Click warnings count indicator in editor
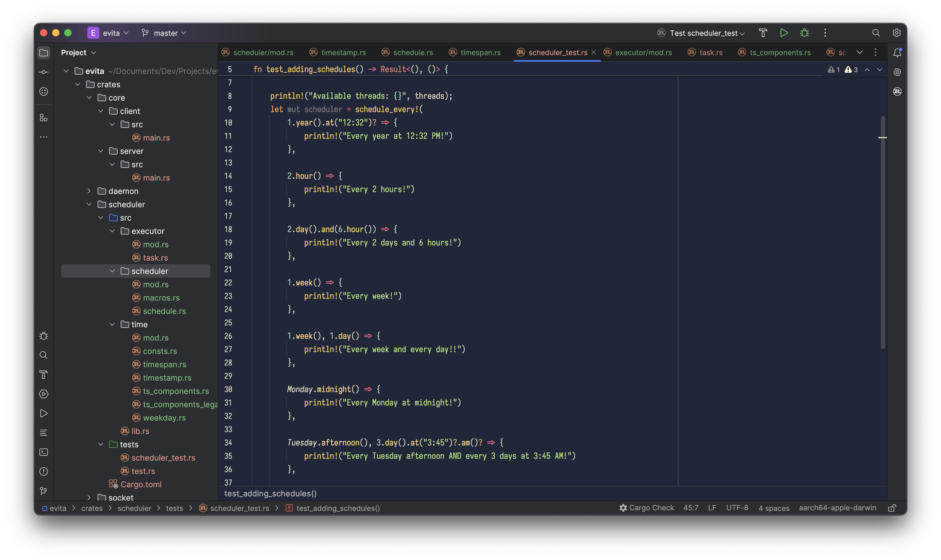941x560 pixels. [852, 69]
